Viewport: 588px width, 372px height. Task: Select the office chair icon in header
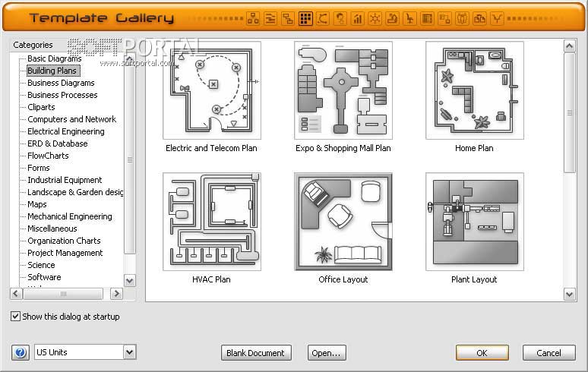pos(410,18)
